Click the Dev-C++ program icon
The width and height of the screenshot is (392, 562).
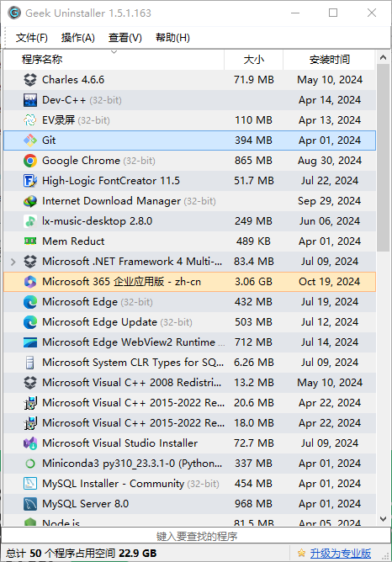click(30, 100)
